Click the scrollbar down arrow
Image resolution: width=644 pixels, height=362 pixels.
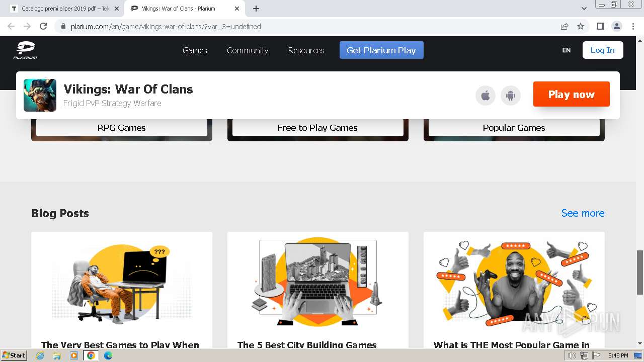640,344
